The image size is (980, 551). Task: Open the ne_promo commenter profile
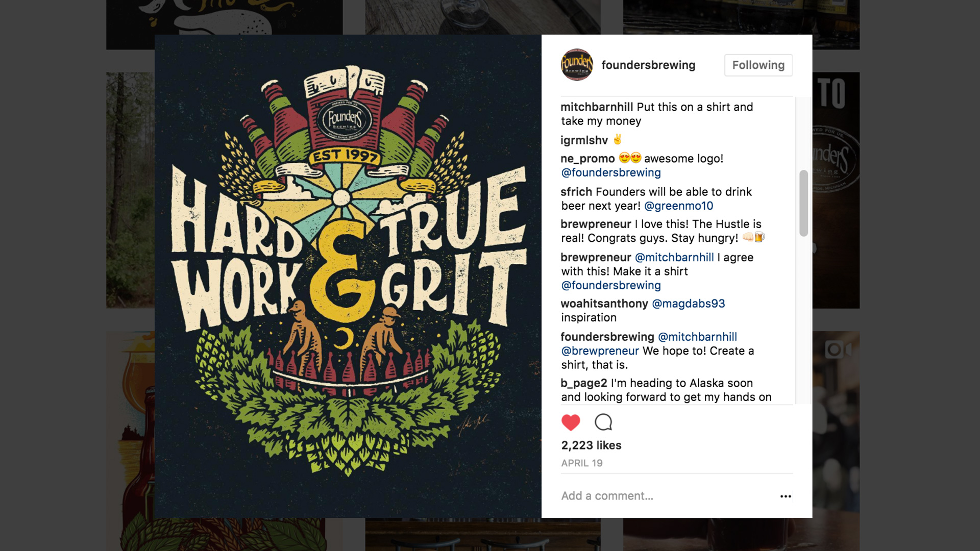coord(587,159)
